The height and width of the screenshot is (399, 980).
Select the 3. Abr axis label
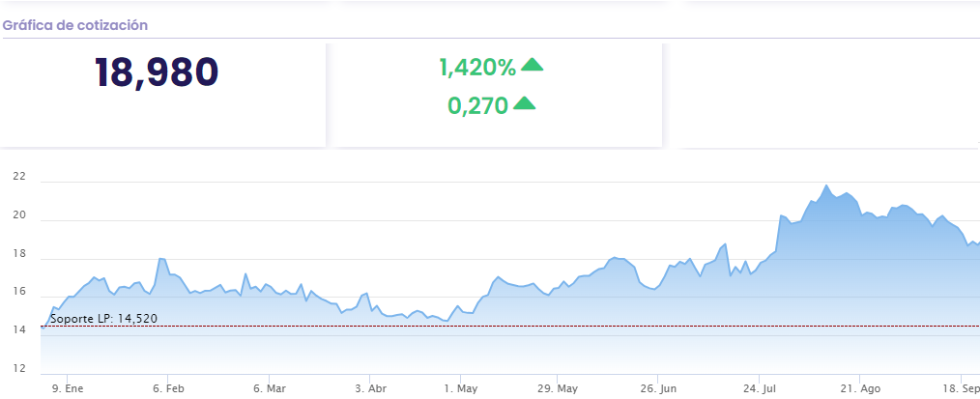(x=370, y=388)
